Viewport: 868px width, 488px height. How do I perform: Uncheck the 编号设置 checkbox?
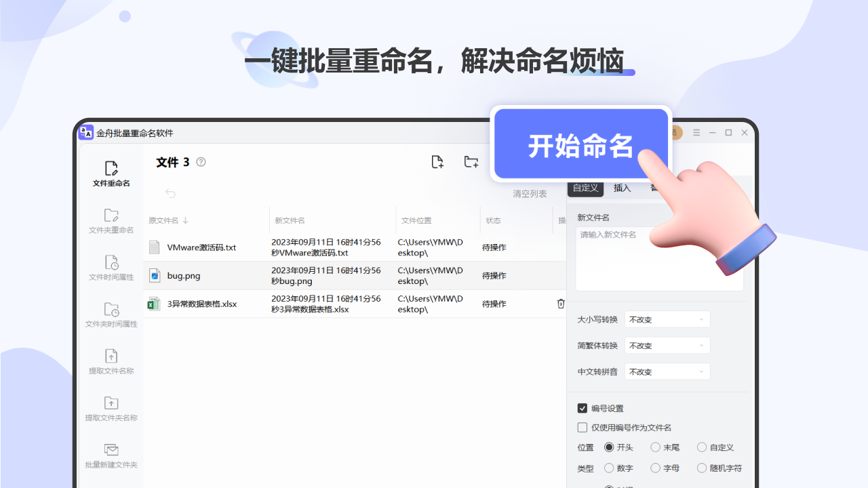(583, 408)
